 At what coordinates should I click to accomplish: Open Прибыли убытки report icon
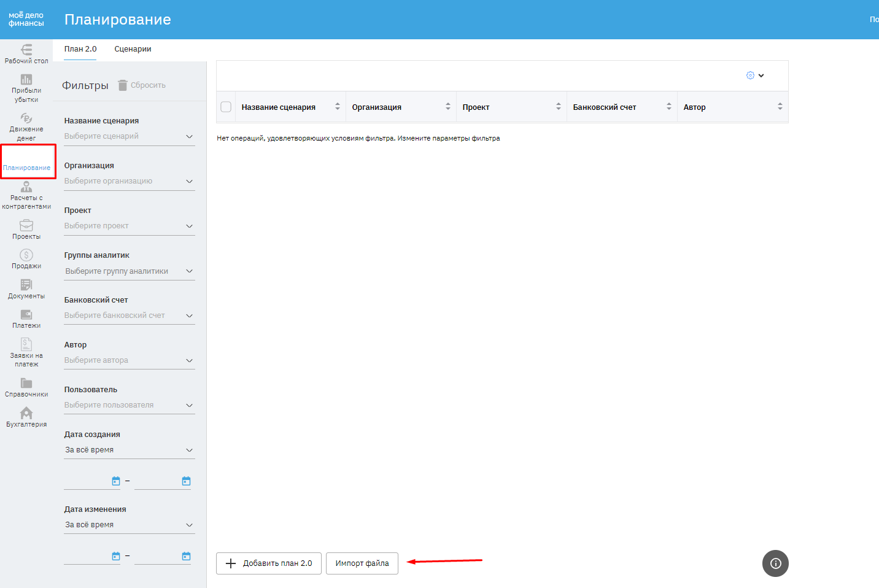click(x=26, y=80)
